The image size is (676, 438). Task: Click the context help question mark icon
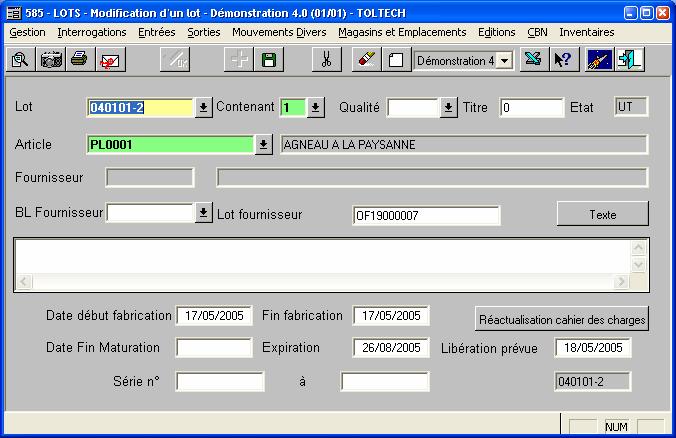[563, 60]
